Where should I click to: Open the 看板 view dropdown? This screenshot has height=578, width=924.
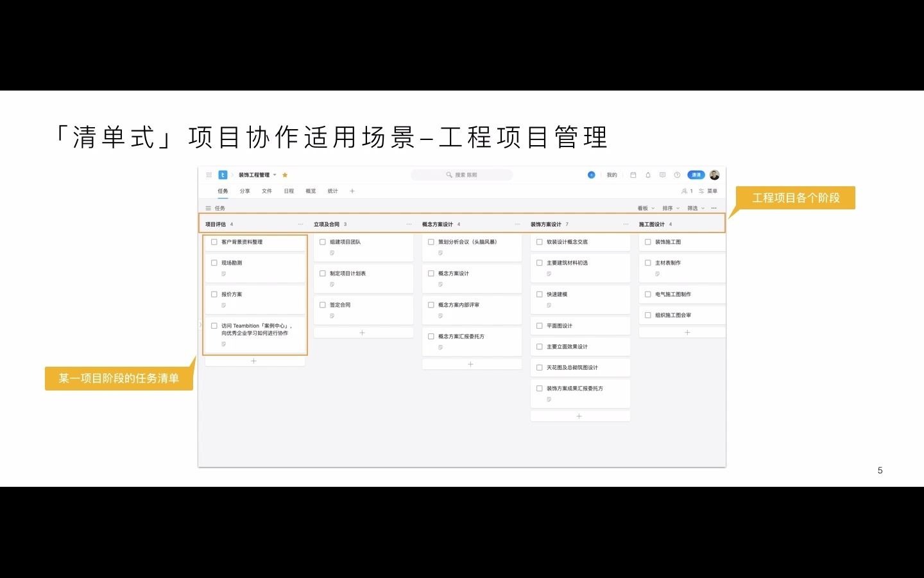643,208
